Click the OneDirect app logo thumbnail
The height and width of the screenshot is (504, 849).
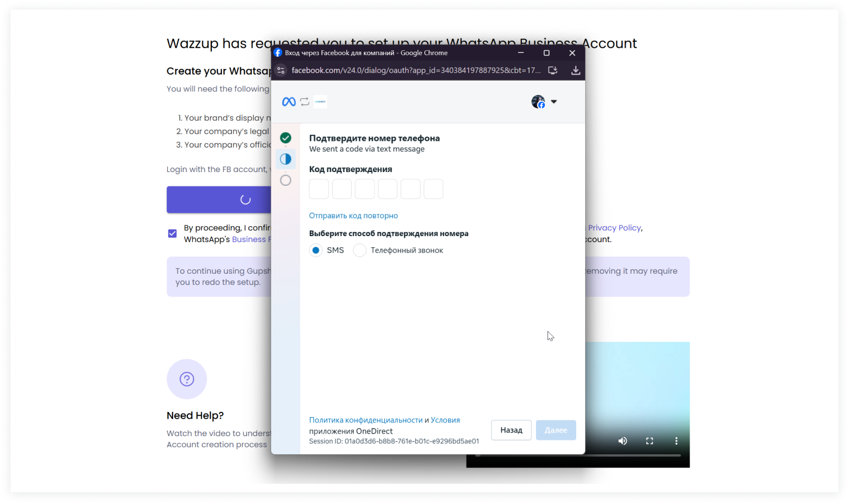pyautogui.click(x=320, y=102)
